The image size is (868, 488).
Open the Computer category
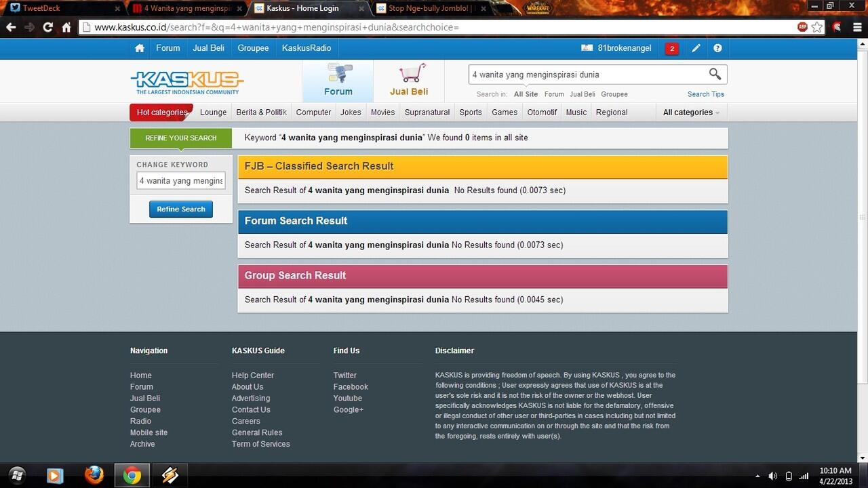(x=313, y=113)
